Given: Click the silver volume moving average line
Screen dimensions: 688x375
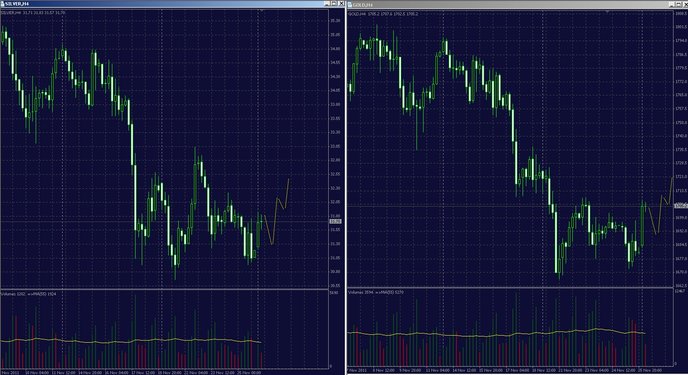Looking at the screenshot, I should [x=131, y=340].
